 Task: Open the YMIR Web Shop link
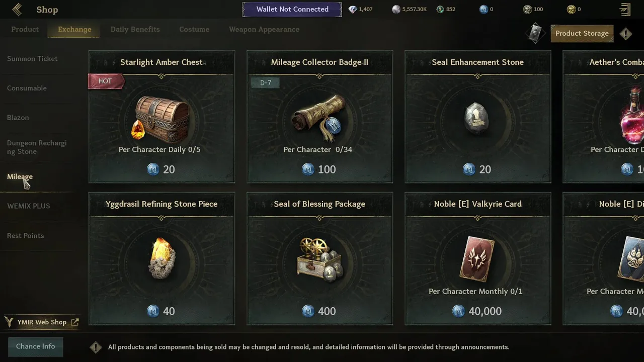click(42, 322)
